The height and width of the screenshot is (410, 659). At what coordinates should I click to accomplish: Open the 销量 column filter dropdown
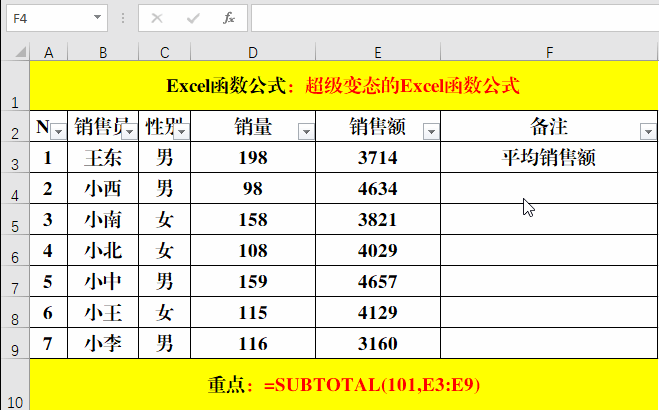coord(306,132)
